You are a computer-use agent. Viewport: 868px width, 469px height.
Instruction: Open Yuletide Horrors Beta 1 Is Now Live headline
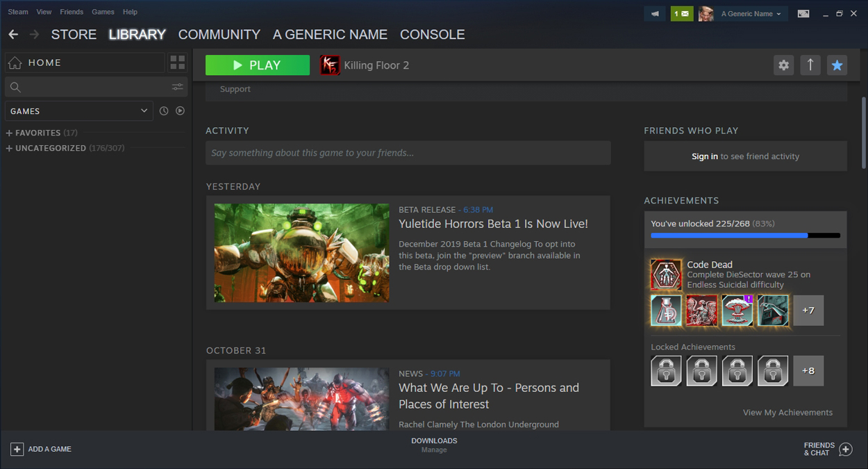pos(493,224)
